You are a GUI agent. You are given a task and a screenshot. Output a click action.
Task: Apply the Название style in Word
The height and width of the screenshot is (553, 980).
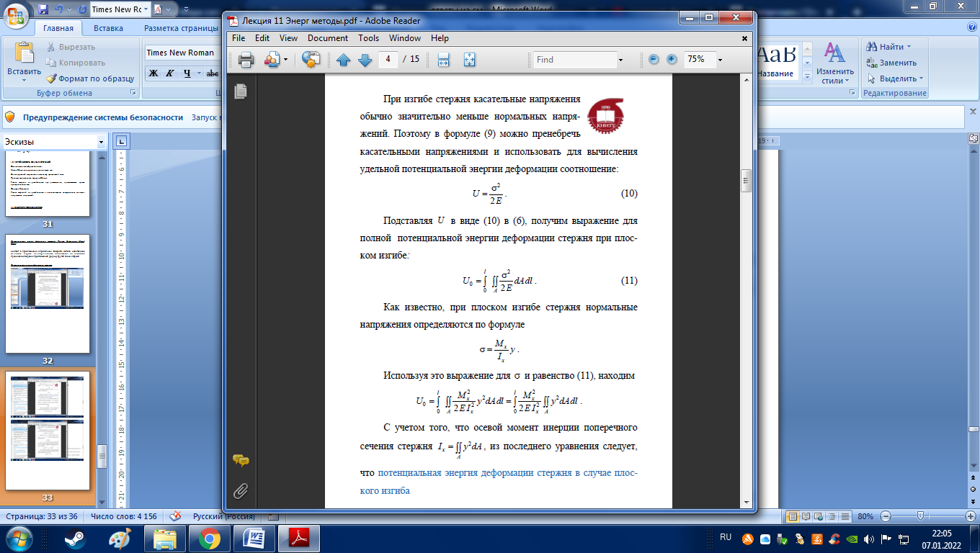[775, 63]
